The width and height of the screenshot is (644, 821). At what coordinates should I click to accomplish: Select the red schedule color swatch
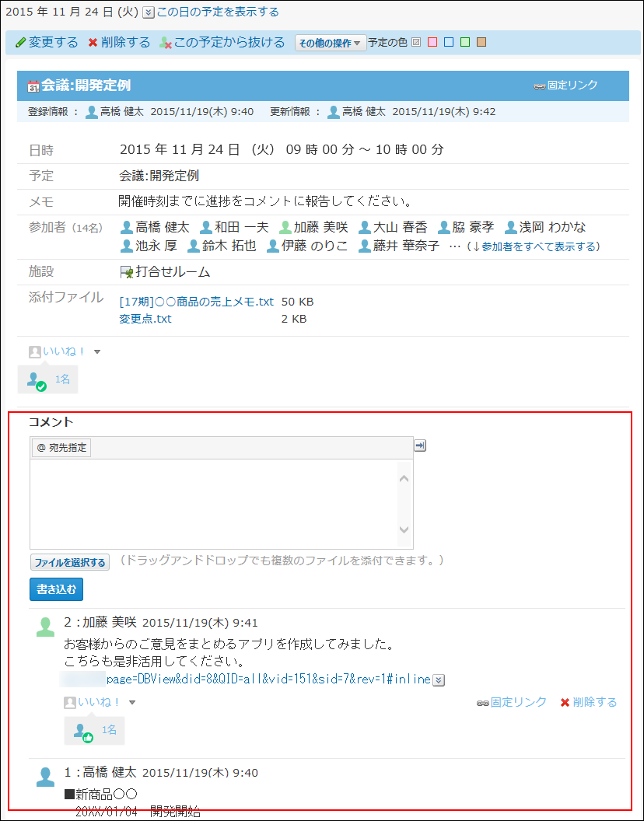pyautogui.click(x=432, y=43)
